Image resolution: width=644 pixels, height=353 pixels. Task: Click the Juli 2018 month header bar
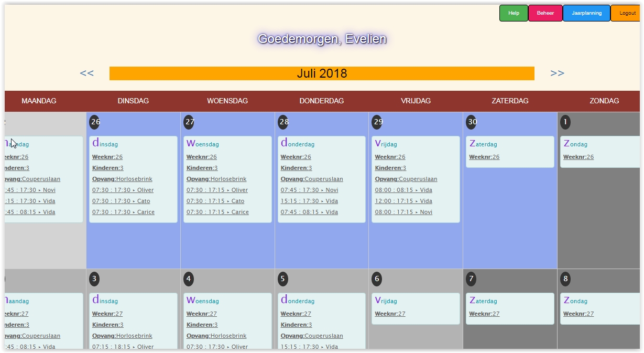click(322, 73)
